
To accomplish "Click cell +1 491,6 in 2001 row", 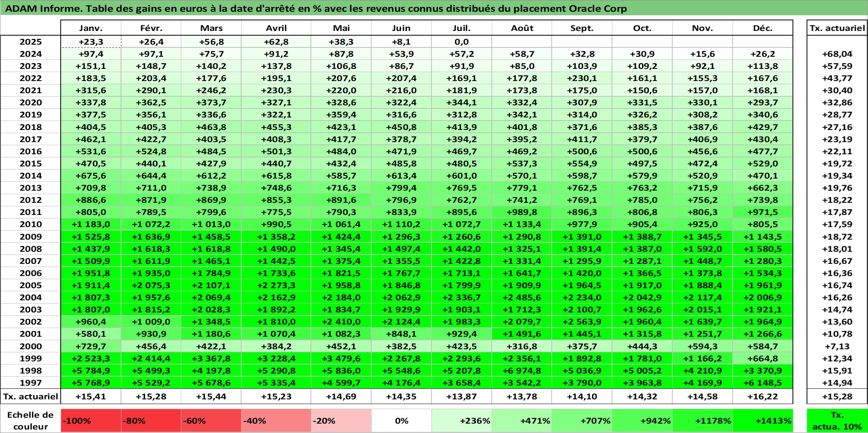I will 522,334.
